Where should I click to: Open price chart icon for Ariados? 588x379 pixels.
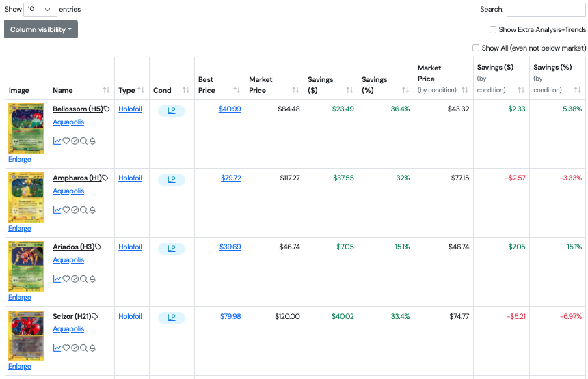click(57, 279)
